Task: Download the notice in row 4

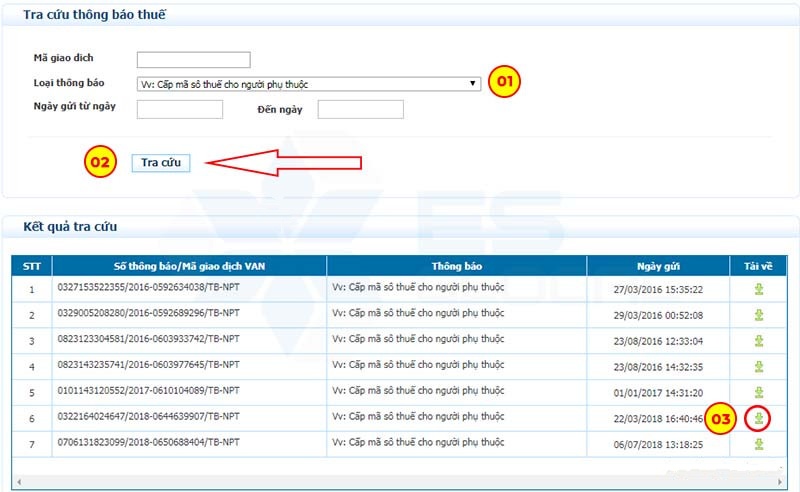Action: (759, 367)
